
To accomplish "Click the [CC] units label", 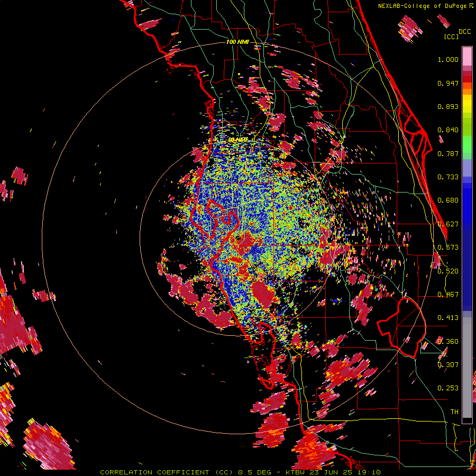I will (x=451, y=36).
